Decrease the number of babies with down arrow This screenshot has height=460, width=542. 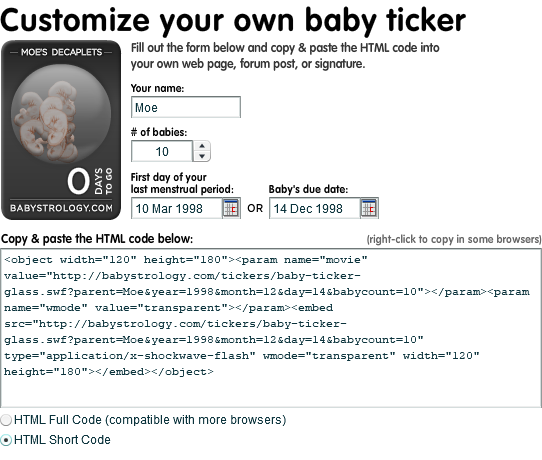pos(202,156)
